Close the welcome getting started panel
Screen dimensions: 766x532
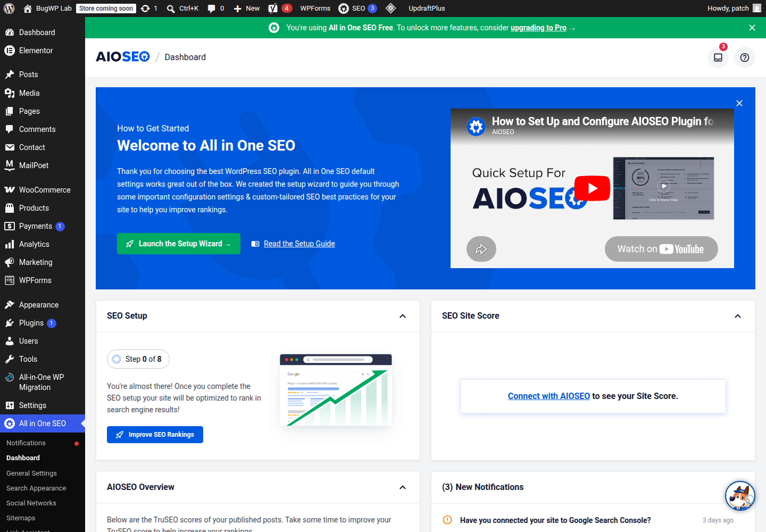click(739, 103)
